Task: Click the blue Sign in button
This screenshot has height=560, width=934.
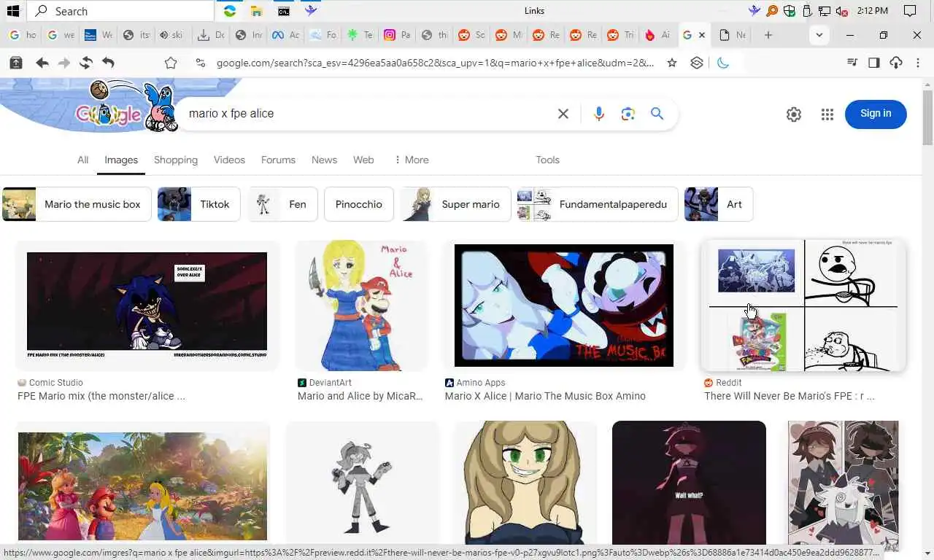Action: point(876,114)
